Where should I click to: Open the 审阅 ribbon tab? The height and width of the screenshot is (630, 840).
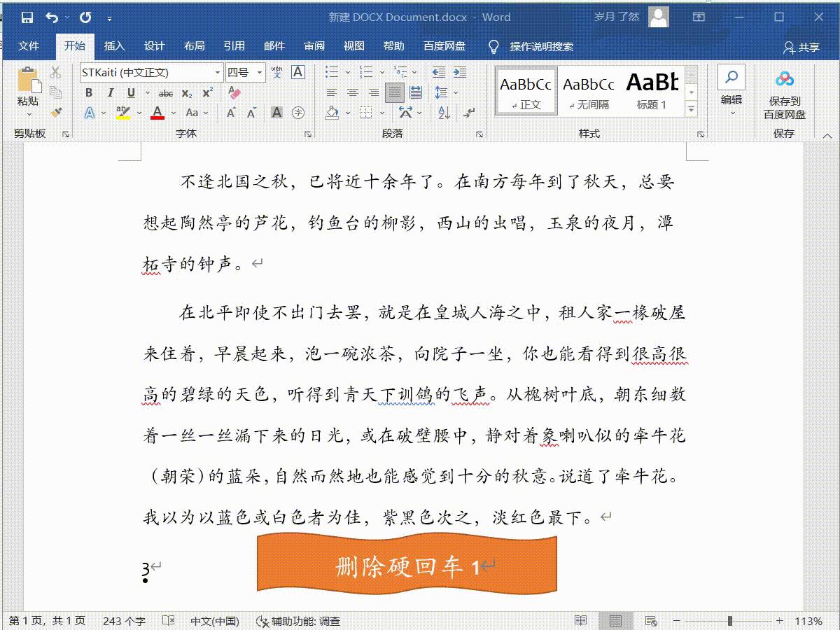coord(314,46)
